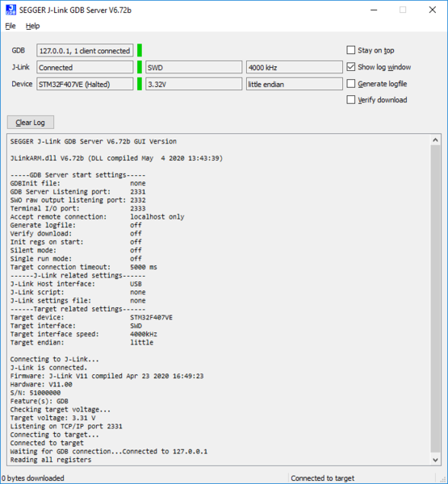Enable the Stay on top checkbox
448x484 pixels.
(350, 50)
